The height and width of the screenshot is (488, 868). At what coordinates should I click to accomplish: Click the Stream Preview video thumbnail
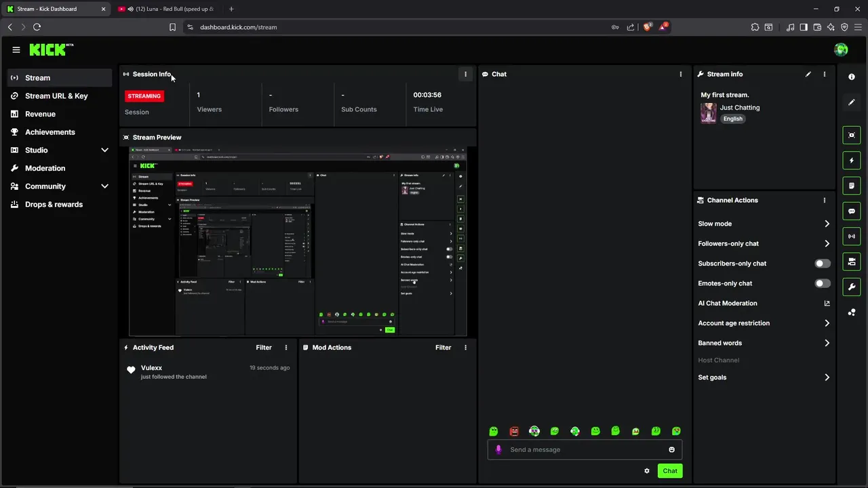298,241
